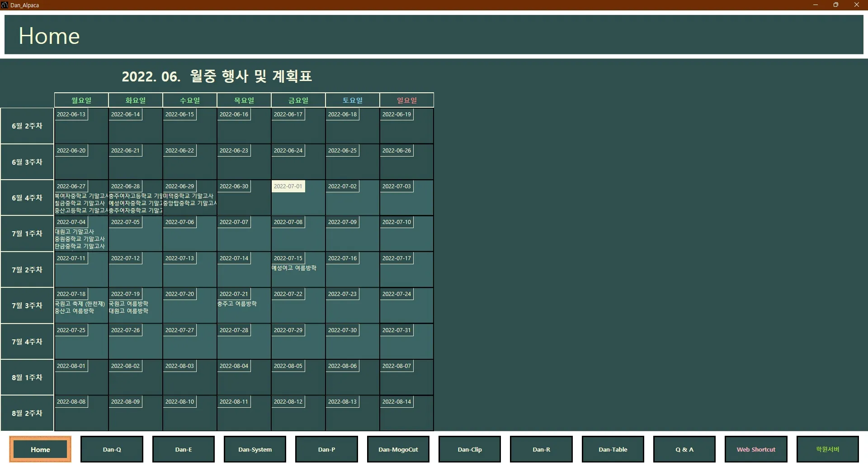
Task: Select the 8월 2주차 row header
Action: pos(27,413)
